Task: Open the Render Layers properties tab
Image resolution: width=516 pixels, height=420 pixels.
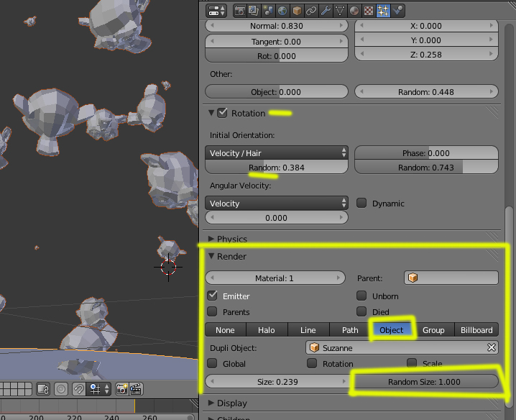Action: coord(254,11)
